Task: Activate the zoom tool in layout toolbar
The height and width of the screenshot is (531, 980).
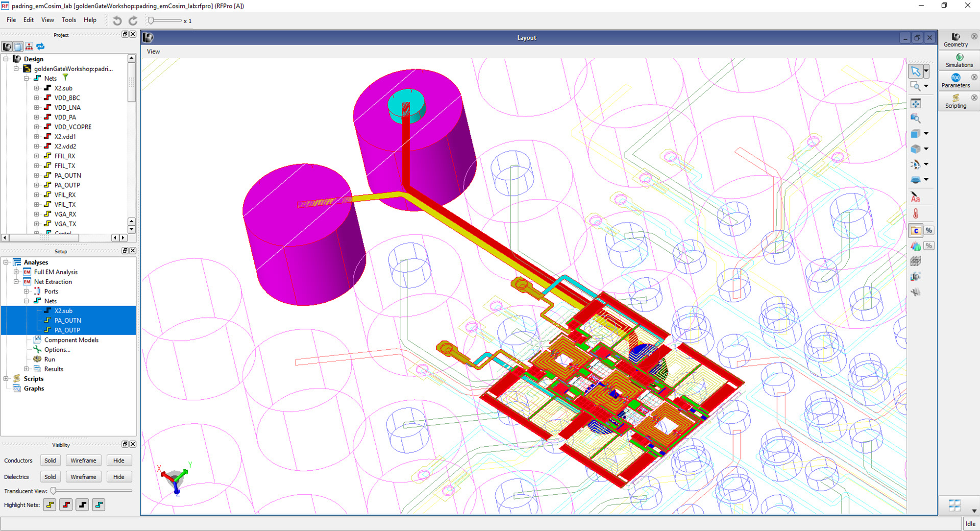Action: [916, 86]
